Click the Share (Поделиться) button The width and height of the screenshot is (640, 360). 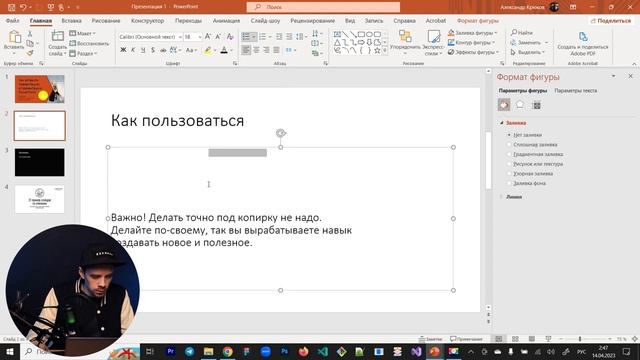click(611, 21)
